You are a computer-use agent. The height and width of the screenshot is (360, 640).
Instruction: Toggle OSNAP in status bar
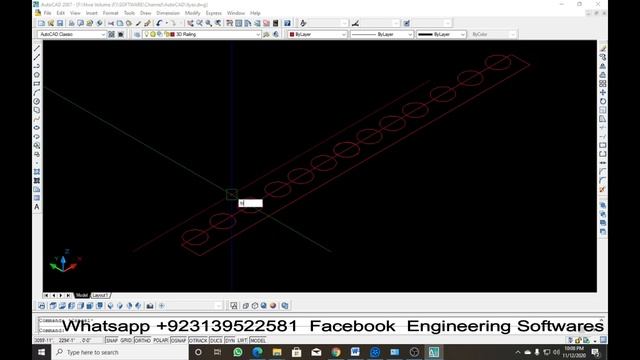178,340
